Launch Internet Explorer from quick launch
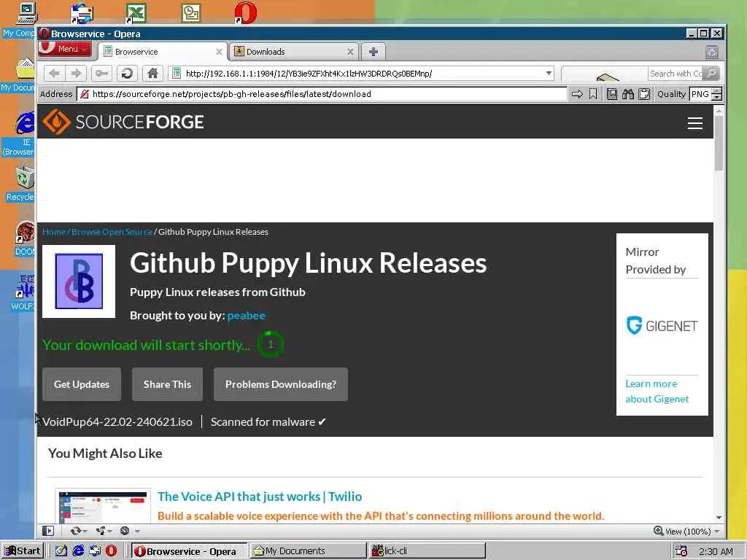Screen dimensions: 747x560 [x=78, y=551]
